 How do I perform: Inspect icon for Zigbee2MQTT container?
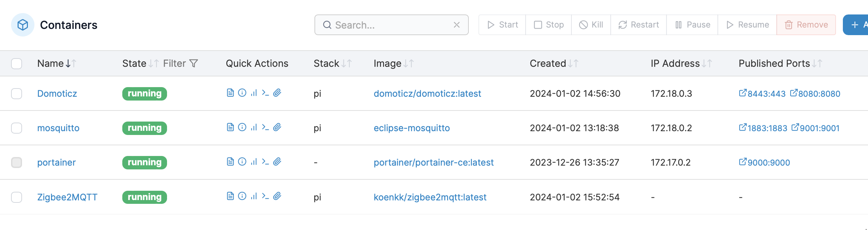(242, 196)
